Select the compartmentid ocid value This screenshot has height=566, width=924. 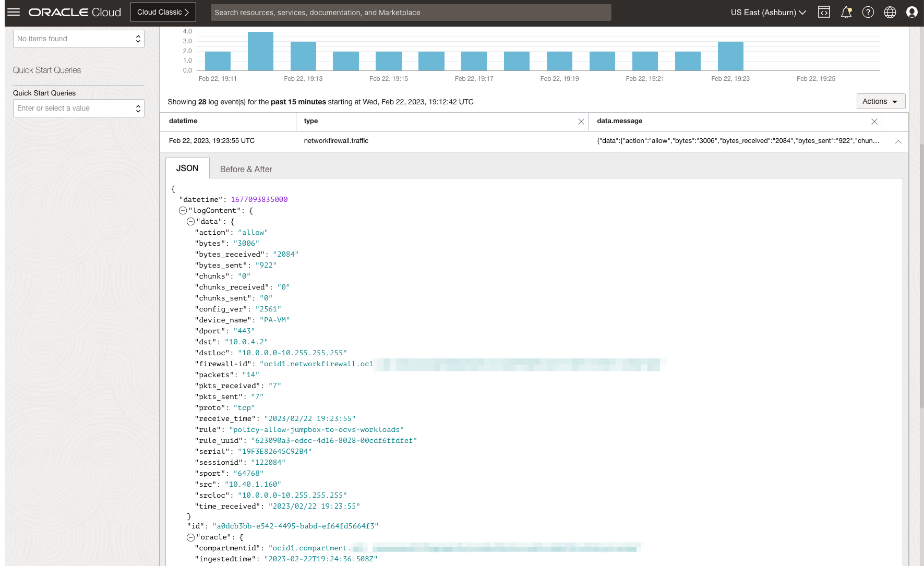pos(455,548)
